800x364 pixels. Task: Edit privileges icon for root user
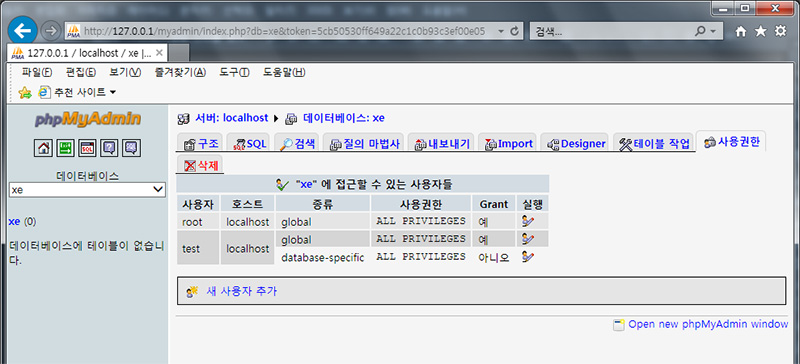(x=528, y=222)
